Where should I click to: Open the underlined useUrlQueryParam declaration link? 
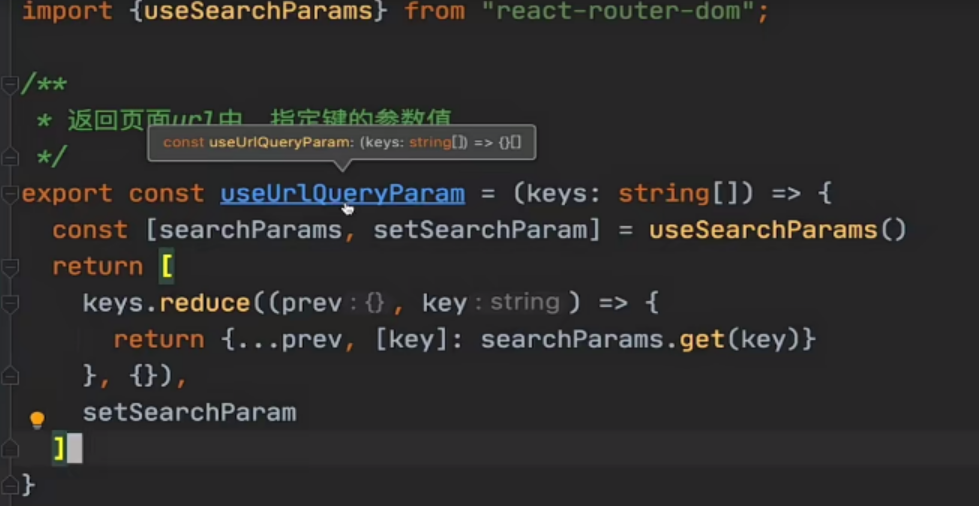click(342, 194)
